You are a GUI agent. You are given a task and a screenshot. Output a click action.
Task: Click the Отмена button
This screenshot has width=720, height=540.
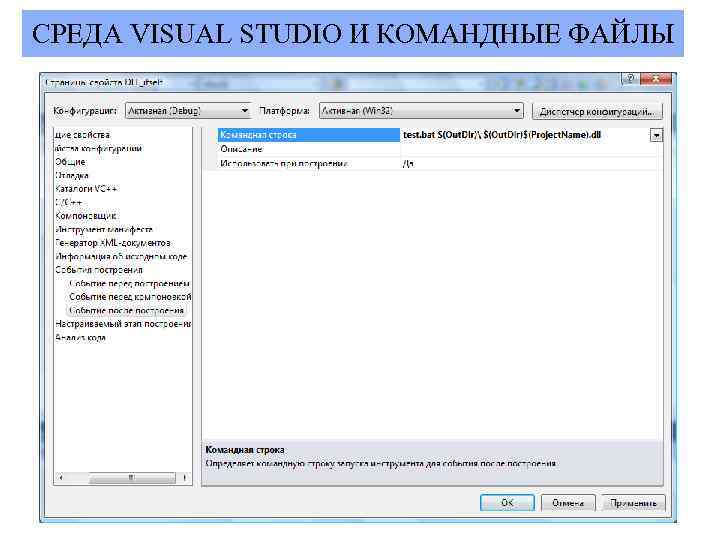(x=568, y=503)
